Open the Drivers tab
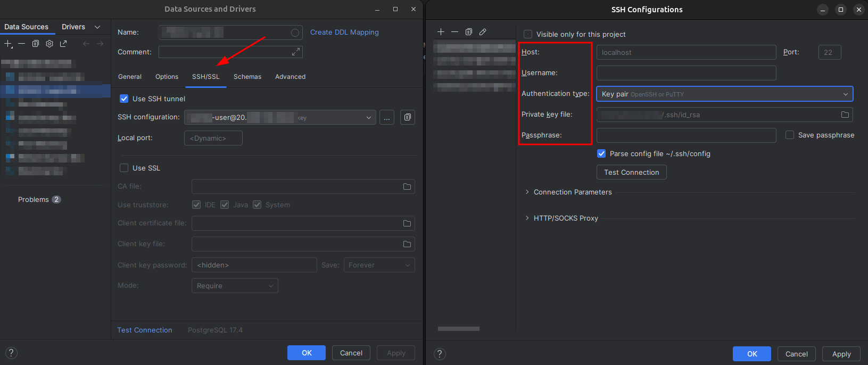868x365 pixels. click(x=73, y=27)
